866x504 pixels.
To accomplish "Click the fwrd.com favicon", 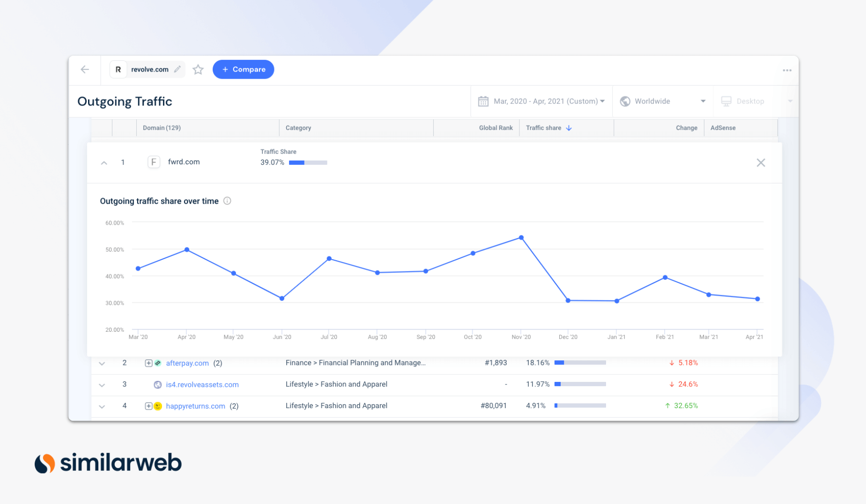I will [x=154, y=162].
